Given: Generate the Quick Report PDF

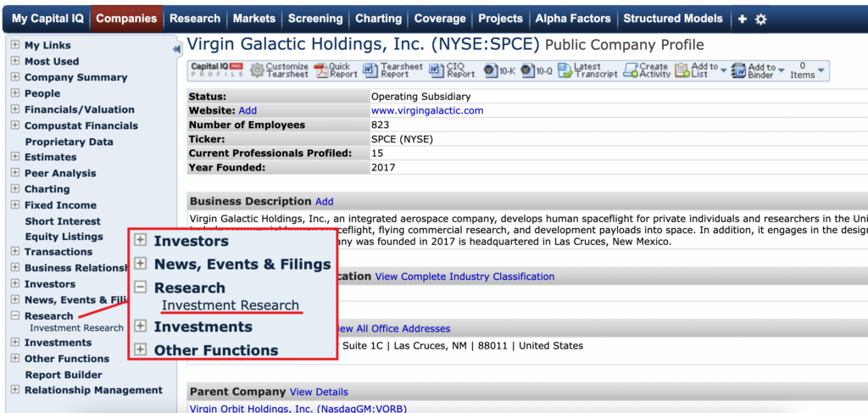Looking at the screenshot, I should click(x=320, y=70).
